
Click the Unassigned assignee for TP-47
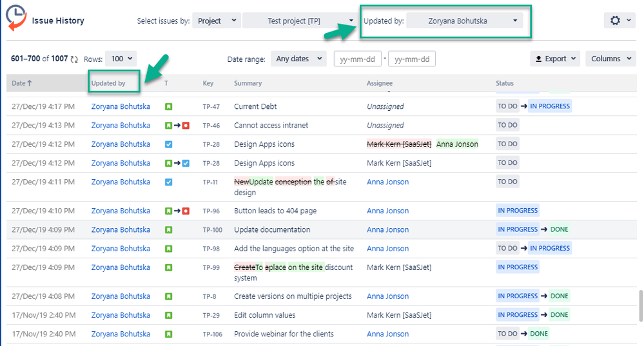[385, 106]
